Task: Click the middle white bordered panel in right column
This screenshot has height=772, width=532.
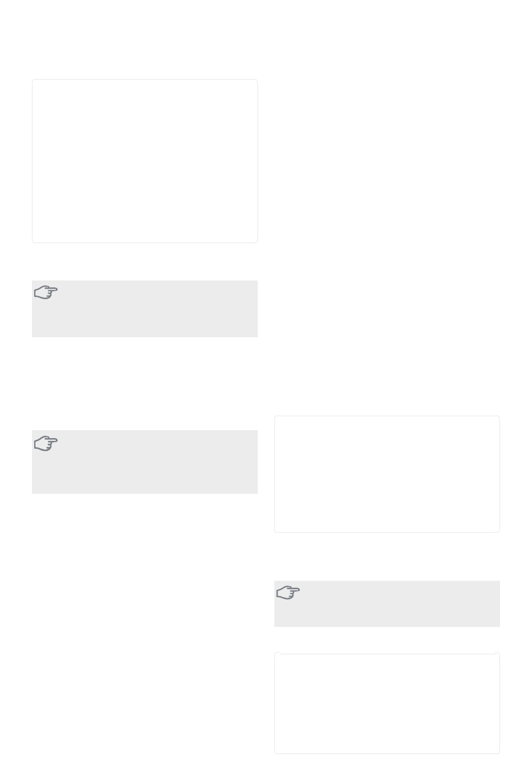Action: [387, 474]
